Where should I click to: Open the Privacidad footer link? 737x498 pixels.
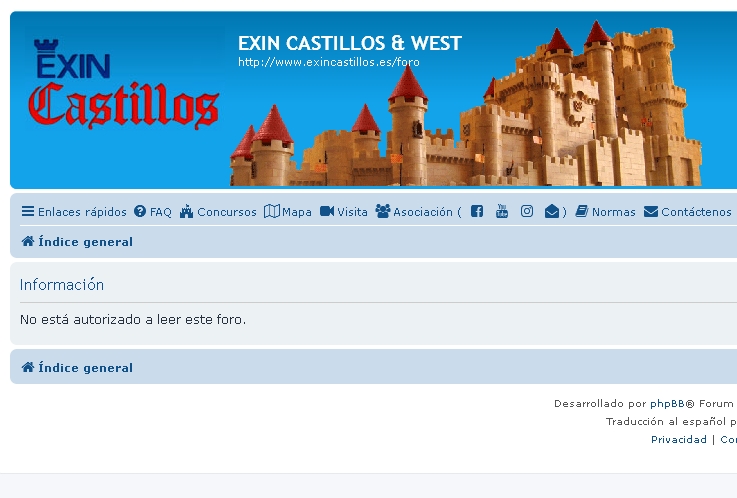coord(679,439)
